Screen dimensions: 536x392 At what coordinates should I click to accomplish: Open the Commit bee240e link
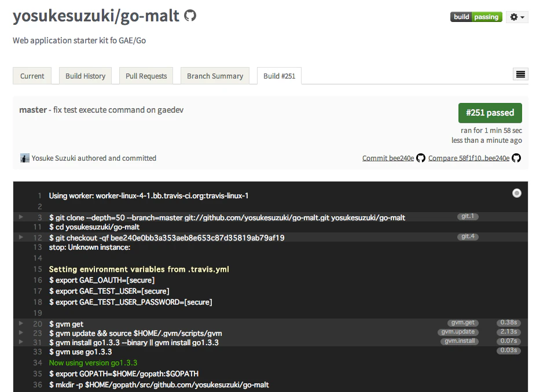tap(388, 158)
